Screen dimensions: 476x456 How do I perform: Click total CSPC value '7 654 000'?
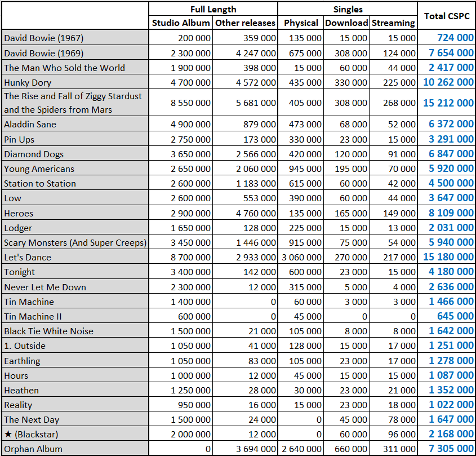(x=451, y=53)
